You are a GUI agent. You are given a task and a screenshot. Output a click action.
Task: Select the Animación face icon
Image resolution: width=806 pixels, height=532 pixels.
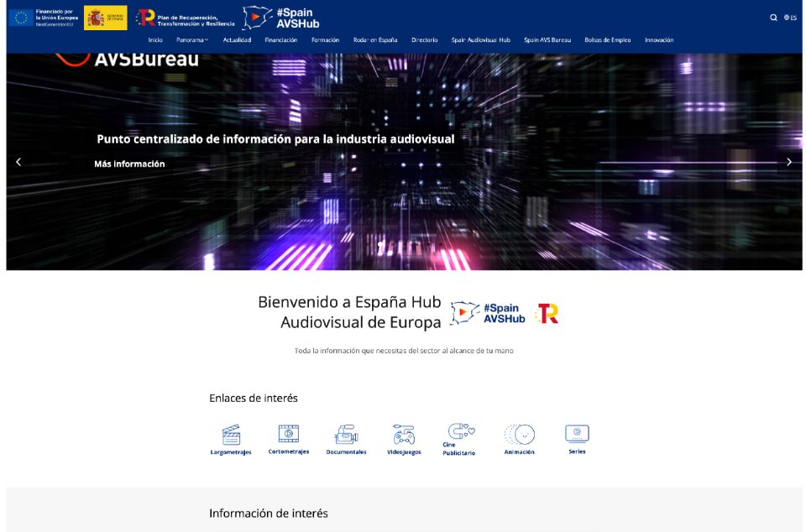519,435
